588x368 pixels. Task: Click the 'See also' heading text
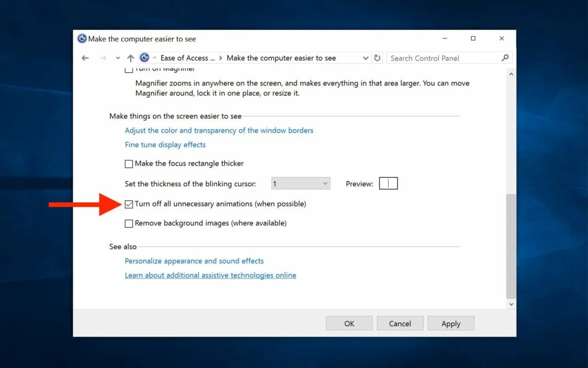click(x=123, y=247)
